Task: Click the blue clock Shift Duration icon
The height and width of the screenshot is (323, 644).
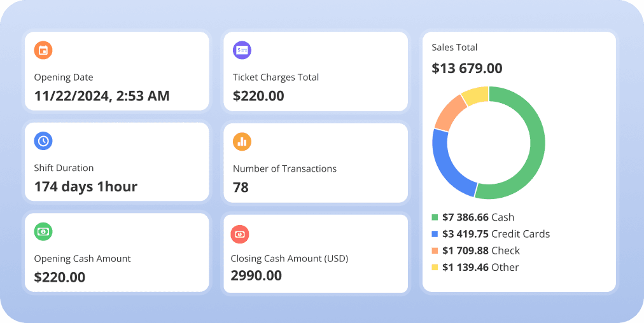Action: pyautogui.click(x=43, y=141)
